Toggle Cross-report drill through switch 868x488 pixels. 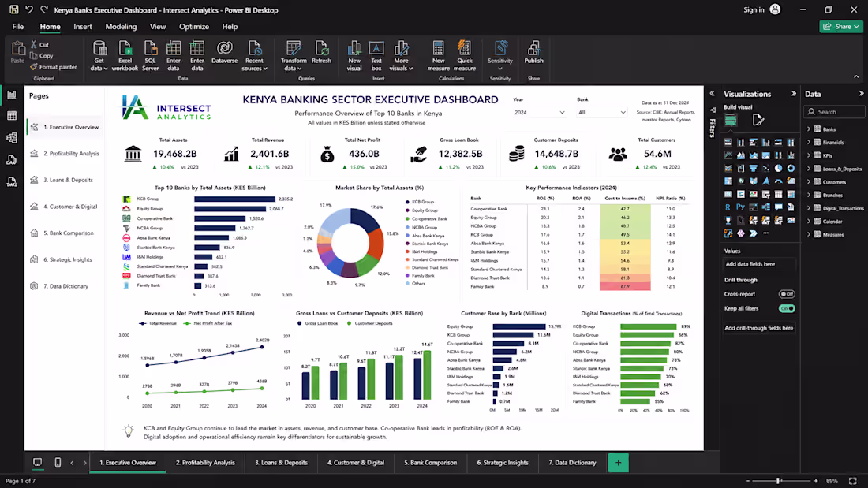pos(787,294)
